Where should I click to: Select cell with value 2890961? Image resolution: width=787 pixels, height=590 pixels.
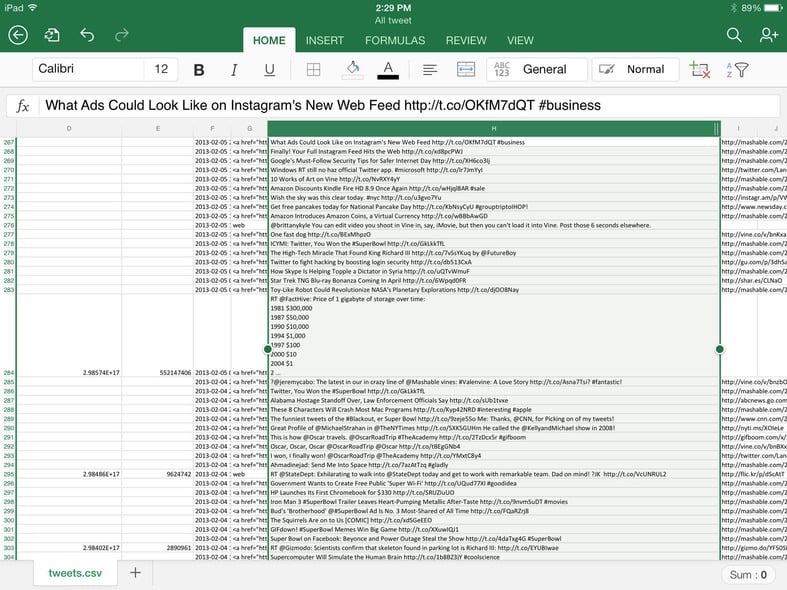tap(158, 548)
